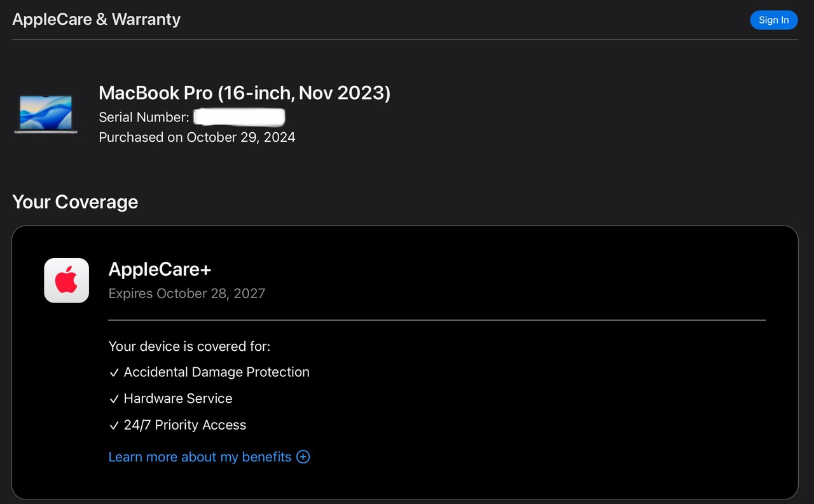Expand benefits with the plus circle icon

303,457
